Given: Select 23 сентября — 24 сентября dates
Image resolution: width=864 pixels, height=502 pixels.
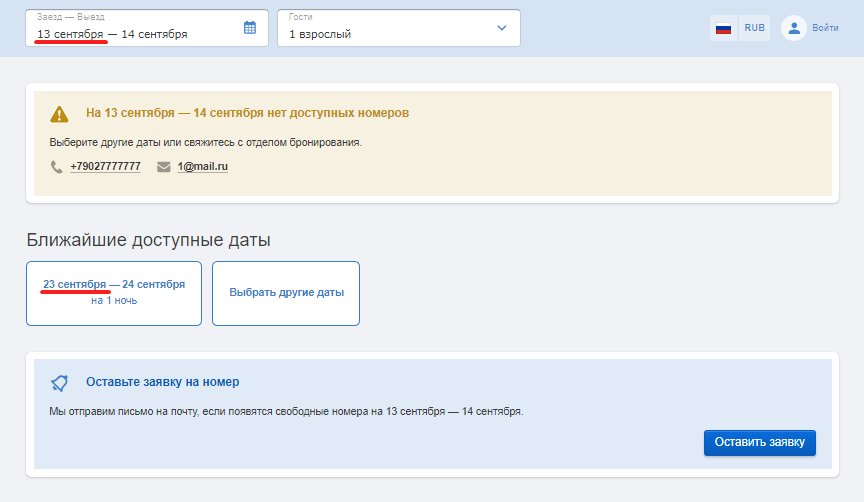Looking at the screenshot, I should [x=114, y=293].
